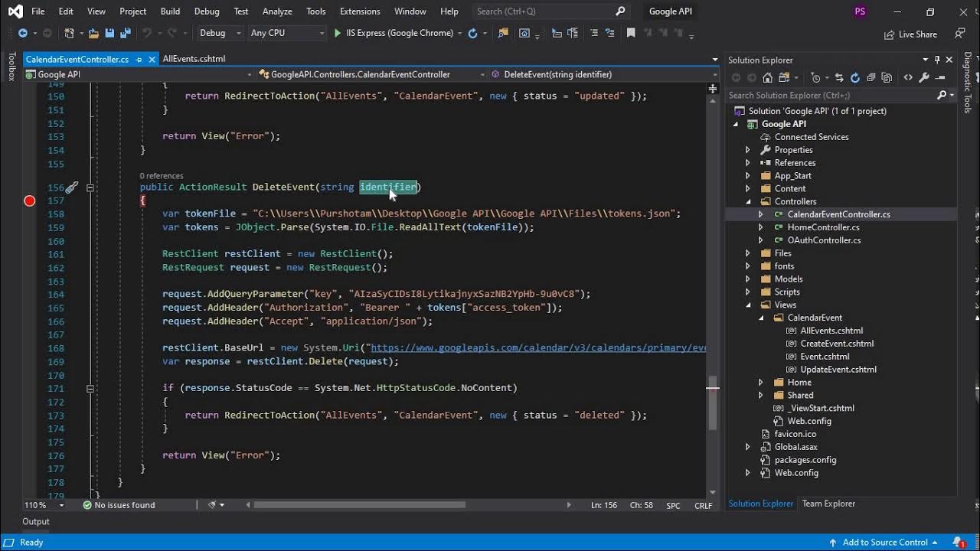980x551 pixels.
Task: Click the screwdriver quick actions icon on line 156
Action: [x=71, y=187]
